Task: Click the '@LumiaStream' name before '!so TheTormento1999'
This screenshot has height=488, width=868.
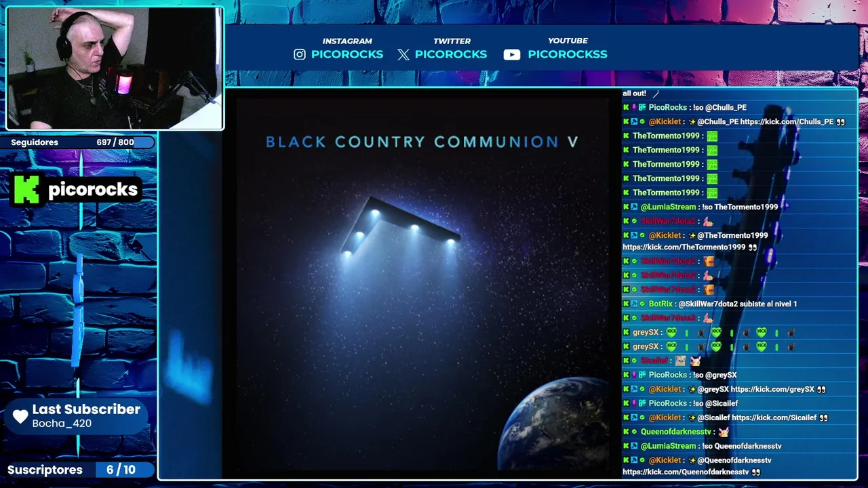Action: (x=668, y=207)
